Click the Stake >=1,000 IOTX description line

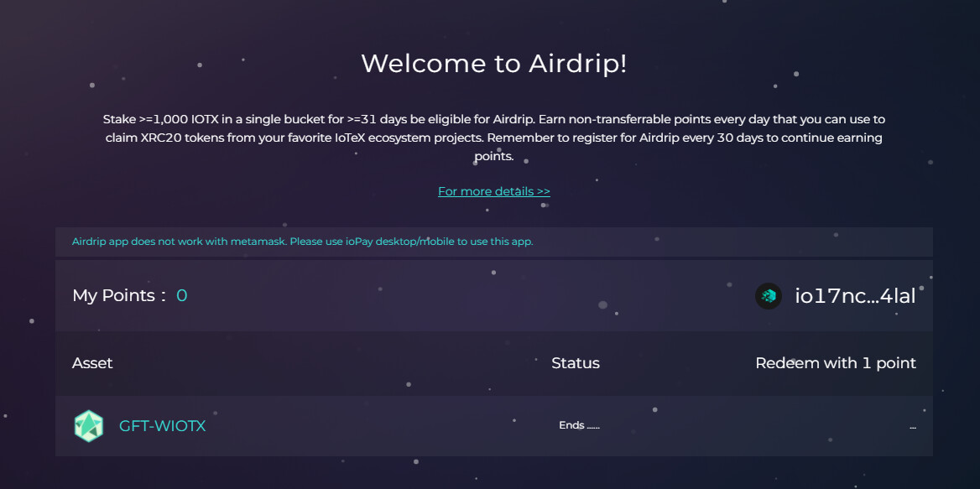(x=493, y=118)
